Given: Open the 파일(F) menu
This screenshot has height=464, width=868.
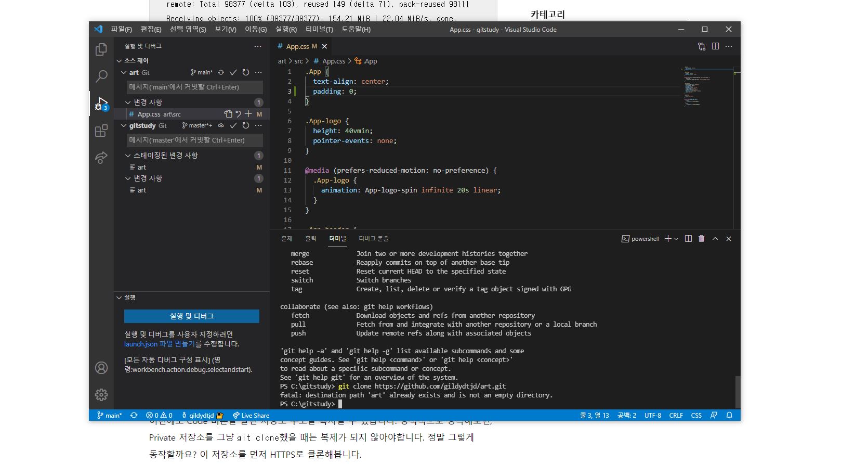Looking at the screenshot, I should tap(122, 29).
